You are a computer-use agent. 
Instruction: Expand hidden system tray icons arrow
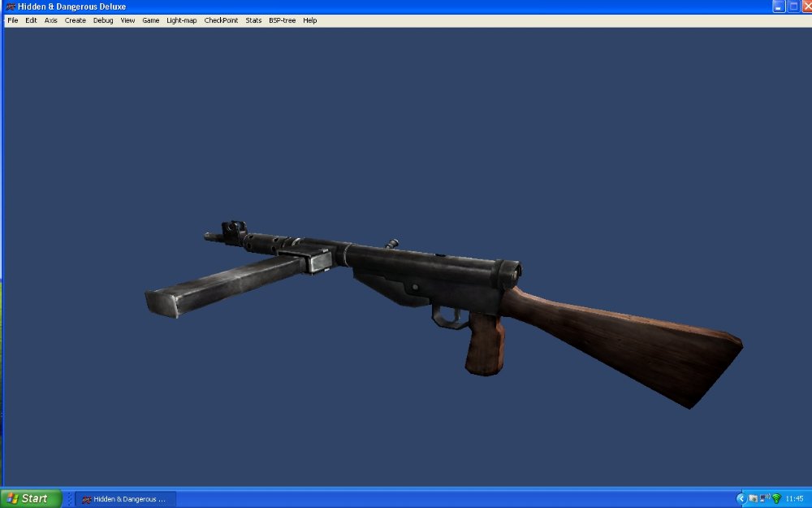coord(741,499)
